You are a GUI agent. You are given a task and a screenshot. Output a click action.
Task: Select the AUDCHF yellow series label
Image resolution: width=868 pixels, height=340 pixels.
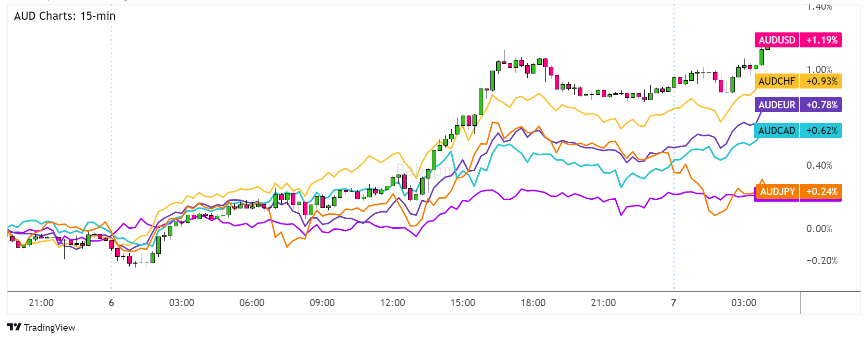777,81
